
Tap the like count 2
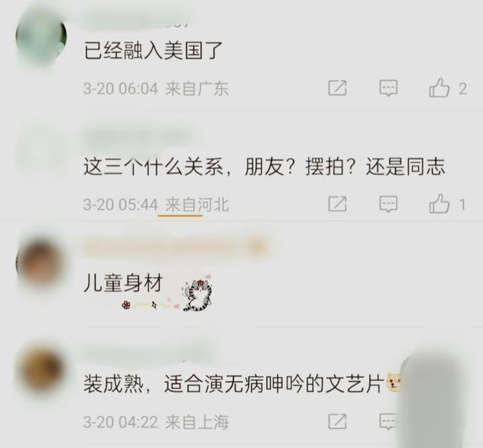pos(463,89)
